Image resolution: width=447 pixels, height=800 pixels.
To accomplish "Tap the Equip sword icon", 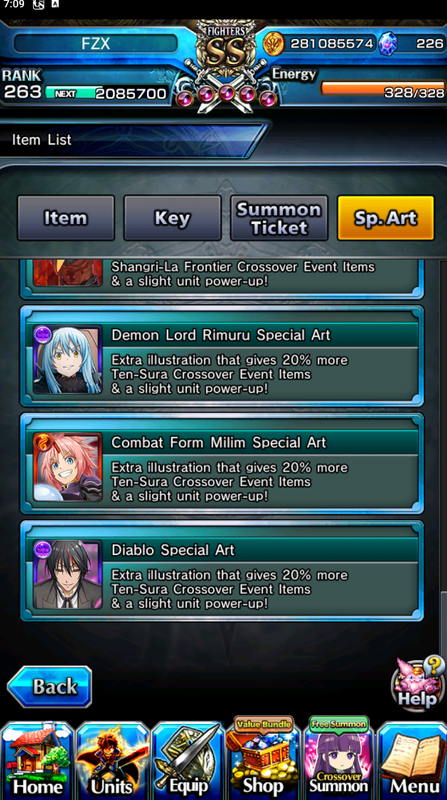I will click(187, 760).
